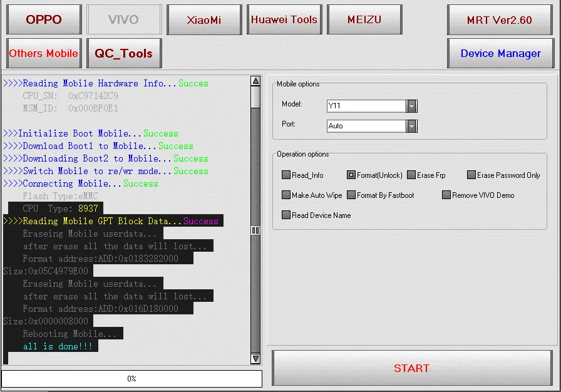Click the log scrollbar thumb grip
This screenshot has width=561, height=392.
pyautogui.click(x=255, y=230)
